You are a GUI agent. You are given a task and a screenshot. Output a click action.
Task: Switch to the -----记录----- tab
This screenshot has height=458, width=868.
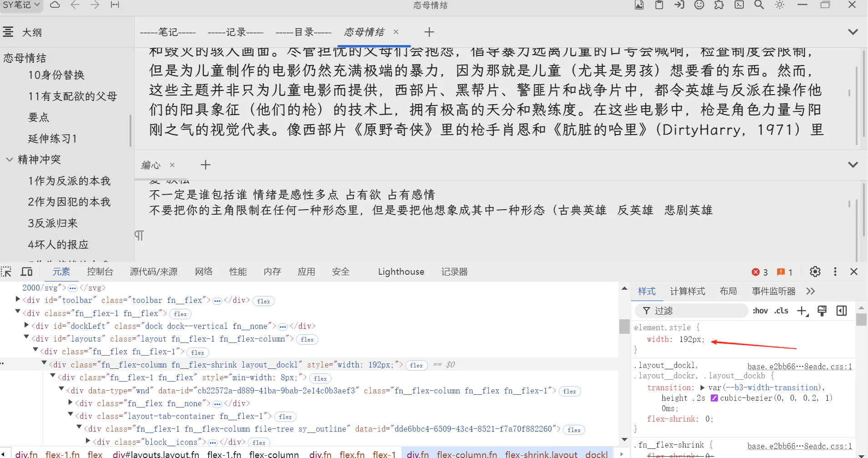(236, 32)
